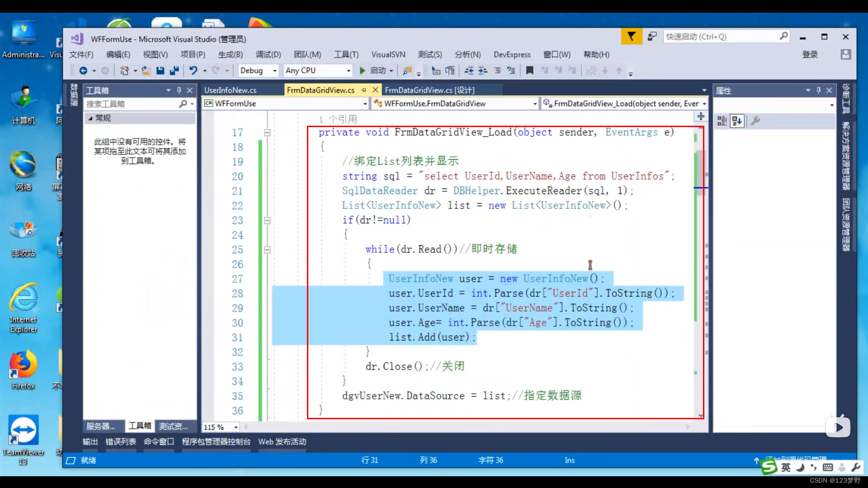Collapse the code fold at line 25
868x488 pixels.
pyautogui.click(x=267, y=249)
